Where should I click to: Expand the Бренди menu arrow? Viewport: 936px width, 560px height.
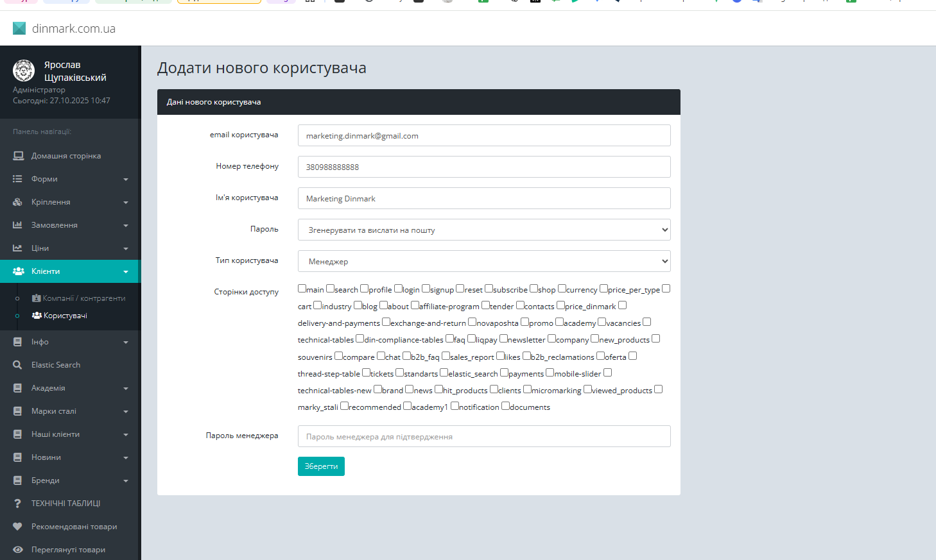pyautogui.click(x=126, y=481)
